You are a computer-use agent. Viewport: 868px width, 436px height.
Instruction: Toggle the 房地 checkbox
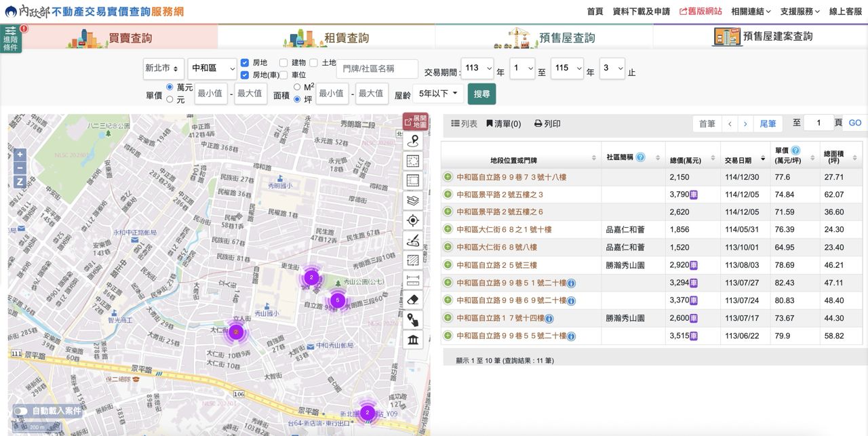coord(245,63)
